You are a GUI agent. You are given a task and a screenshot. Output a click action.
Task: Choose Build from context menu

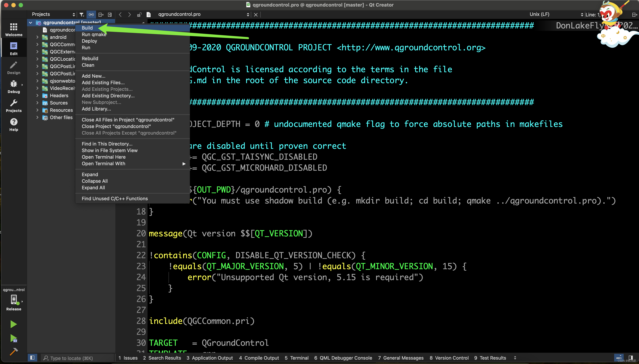tap(132, 28)
